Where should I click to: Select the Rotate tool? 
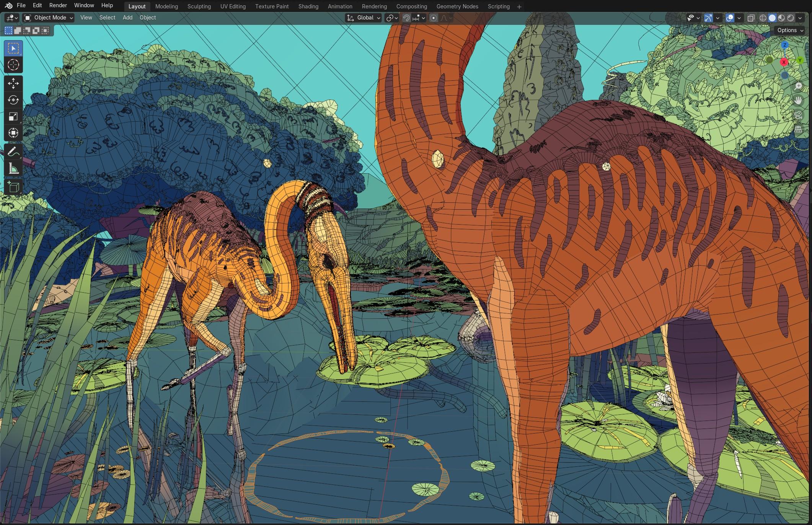point(13,100)
